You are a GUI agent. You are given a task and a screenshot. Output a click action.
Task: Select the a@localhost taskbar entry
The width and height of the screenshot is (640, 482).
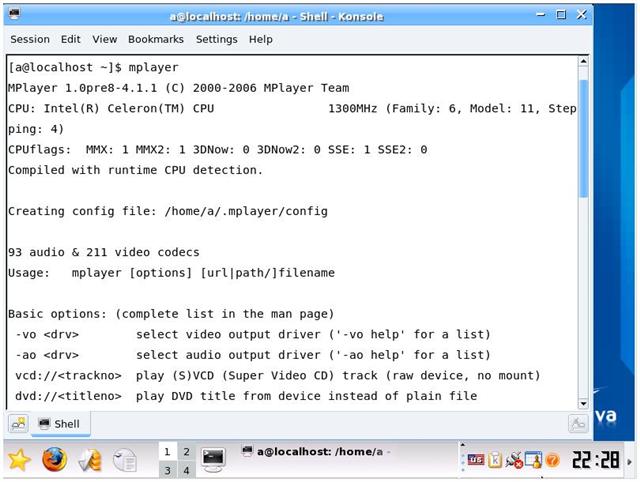(x=316, y=452)
